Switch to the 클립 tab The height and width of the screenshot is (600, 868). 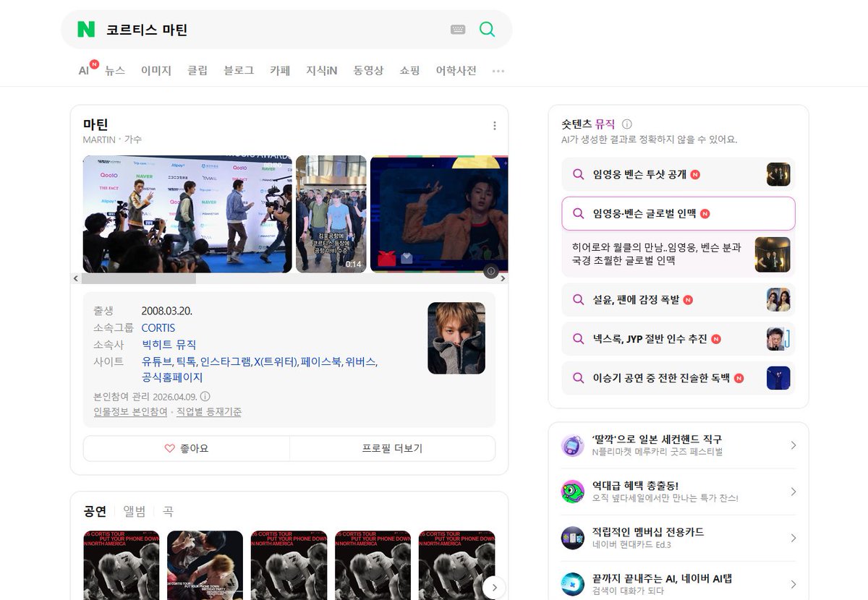(x=197, y=71)
